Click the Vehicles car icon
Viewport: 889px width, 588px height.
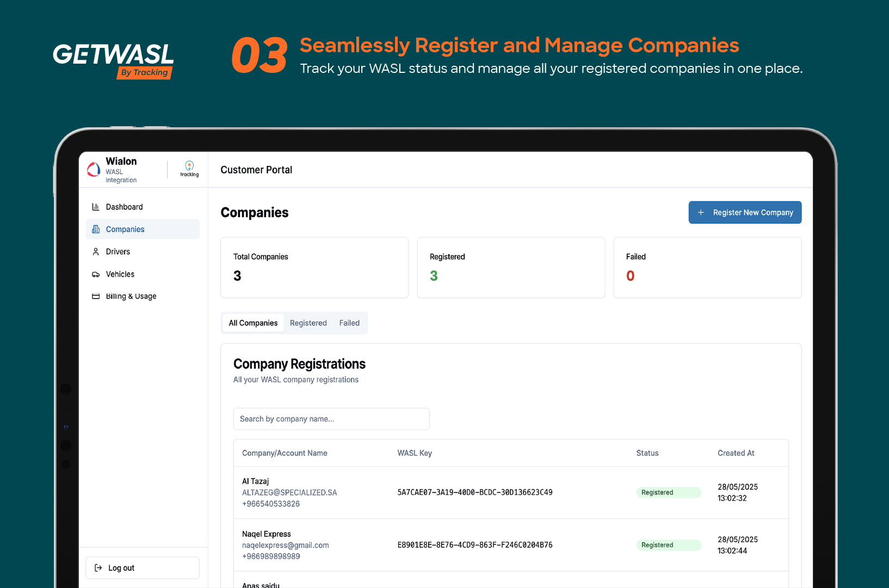[x=96, y=274]
